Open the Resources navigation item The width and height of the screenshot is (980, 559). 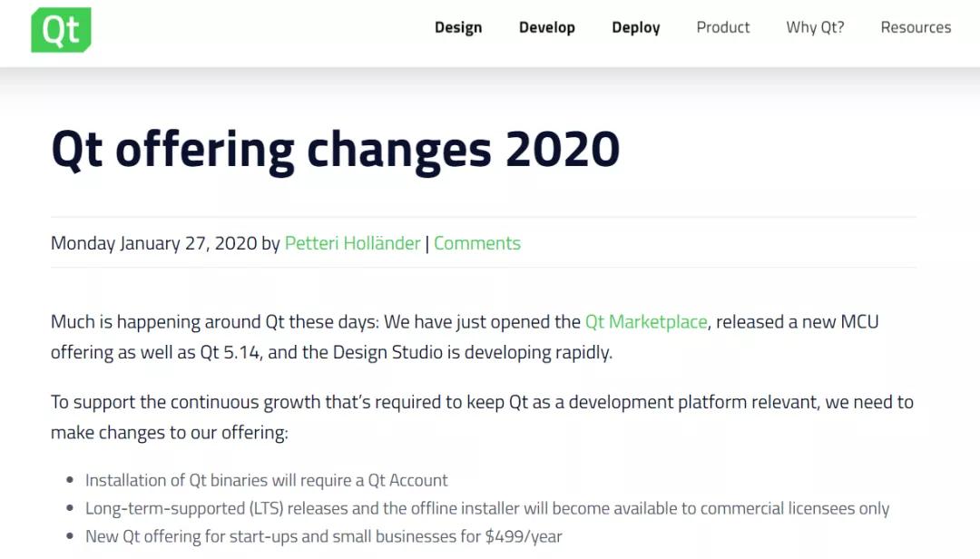coord(916,27)
